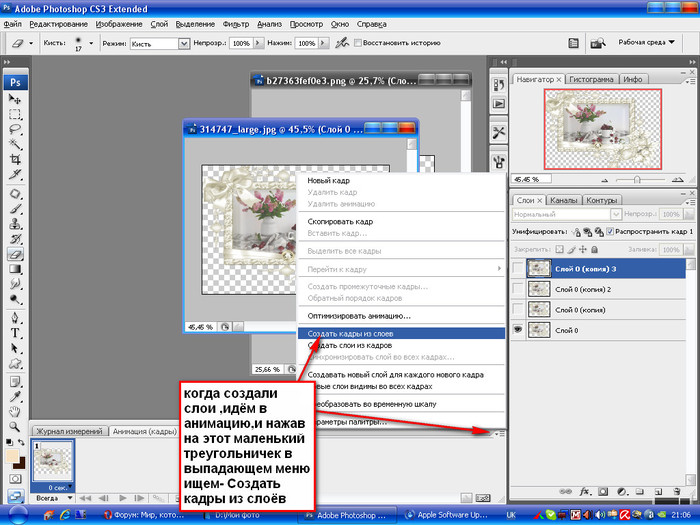Swap foreground and background colors
The width and height of the screenshot is (700, 525).
[21, 442]
